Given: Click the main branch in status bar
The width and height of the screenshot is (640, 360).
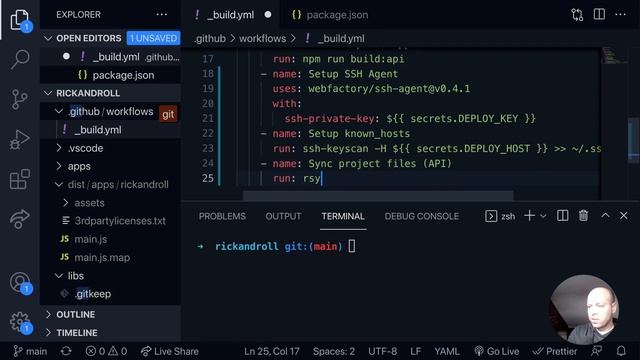Looking at the screenshot, I should [x=30, y=351].
